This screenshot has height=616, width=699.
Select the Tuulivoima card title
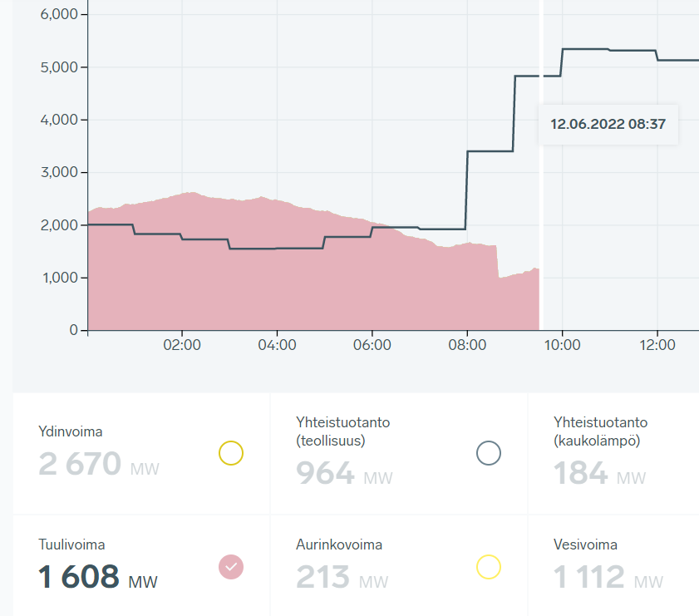71,545
